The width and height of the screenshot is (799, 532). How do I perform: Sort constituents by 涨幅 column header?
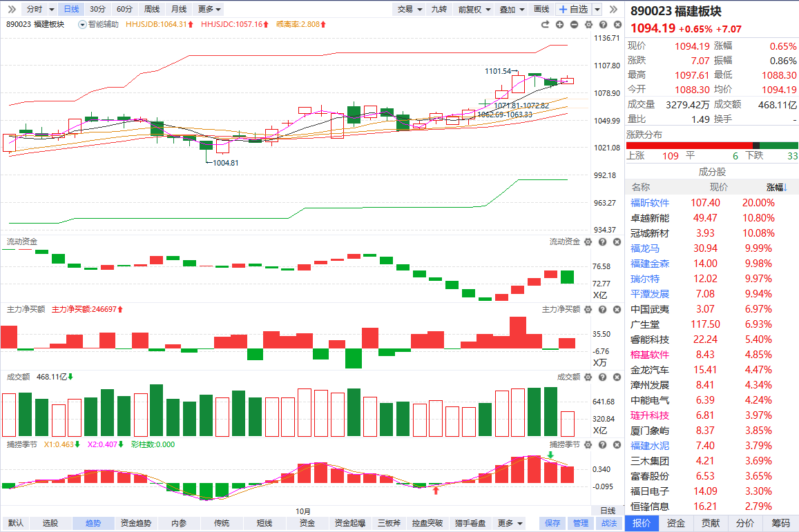(x=776, y=187)
